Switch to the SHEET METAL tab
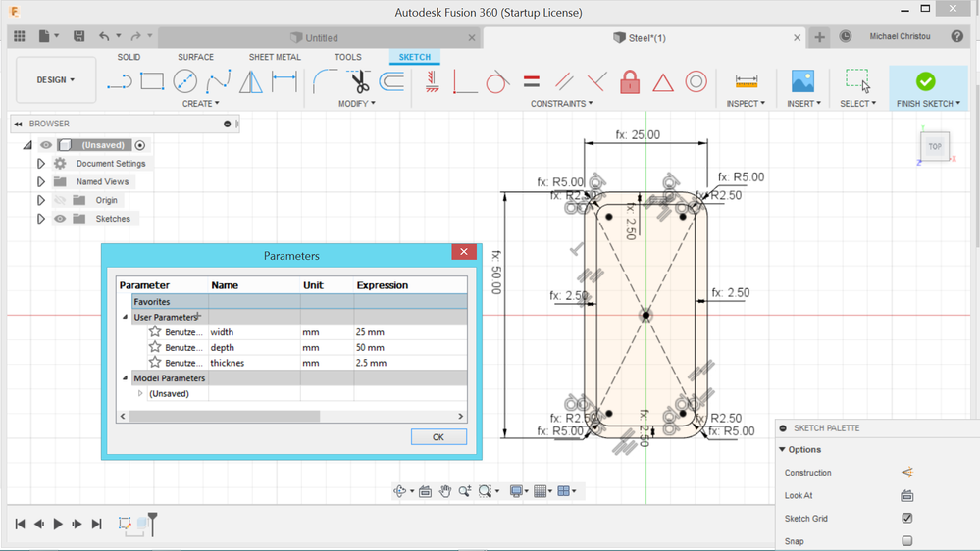The image size is (980, 551). (275, 57)
